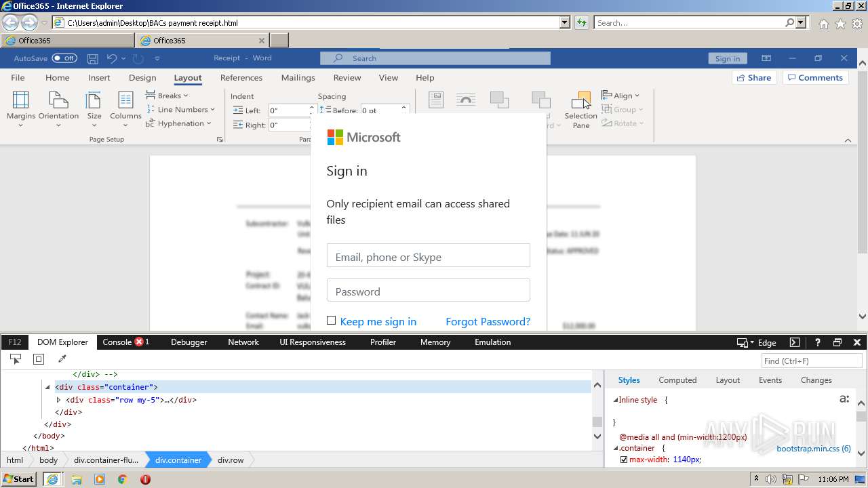Open the address bar dropdown arrow
868x488 pixels.
point(565,22)
